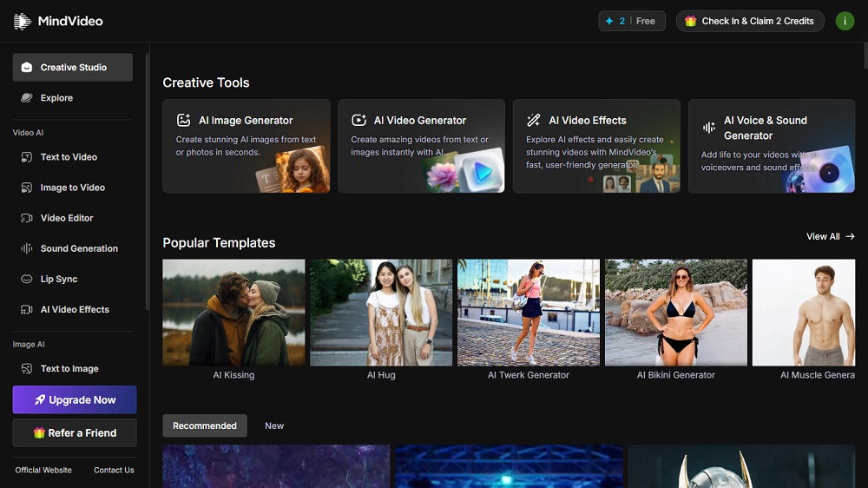Open the Video Editor menu item

tap(73, 218)
